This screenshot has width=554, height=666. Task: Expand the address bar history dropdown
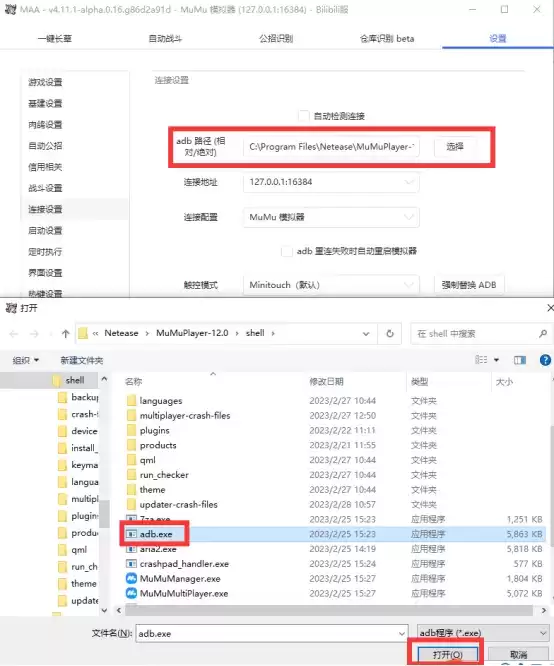click(x=366, y=334)
